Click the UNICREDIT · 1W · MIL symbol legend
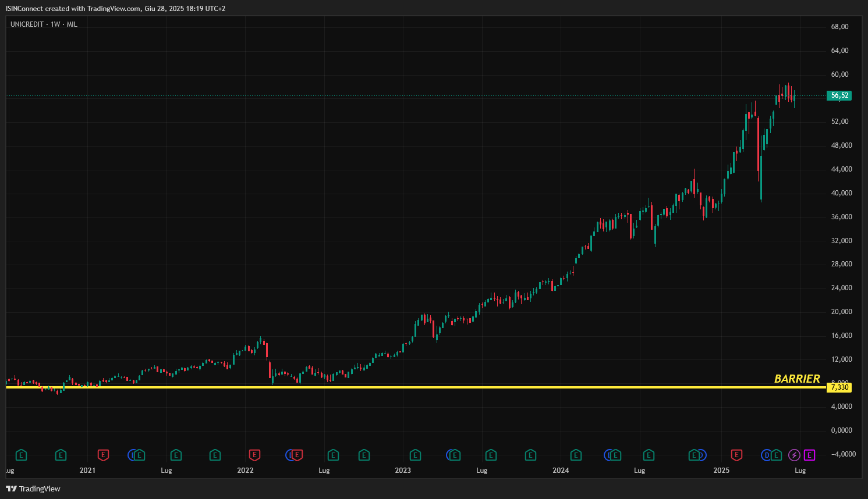The width and height of the screenshot is (868, 499). pos(44,24)
